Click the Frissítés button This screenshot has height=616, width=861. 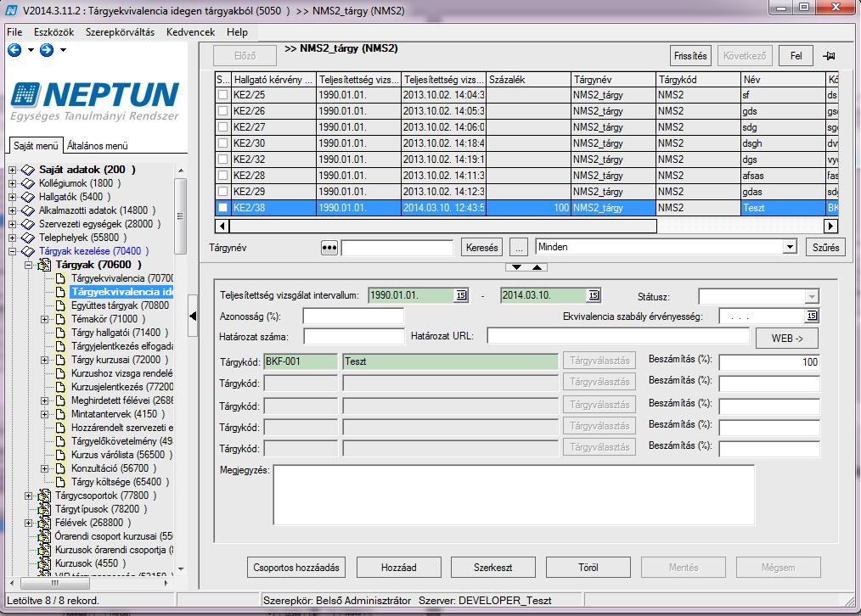pyautogui.click(x=690, y=56)
